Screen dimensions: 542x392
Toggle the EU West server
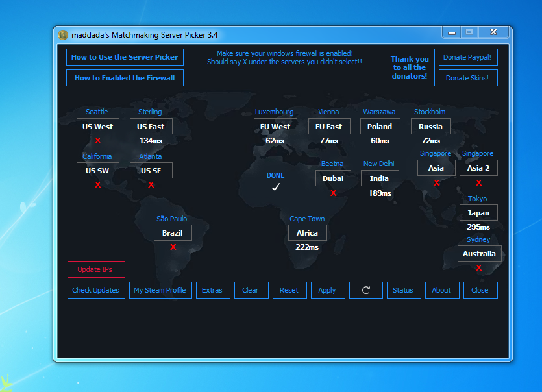275,127
